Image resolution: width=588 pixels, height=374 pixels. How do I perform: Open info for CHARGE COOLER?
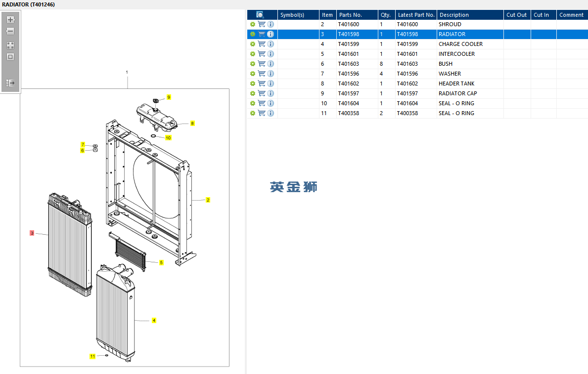click(271, 44)
